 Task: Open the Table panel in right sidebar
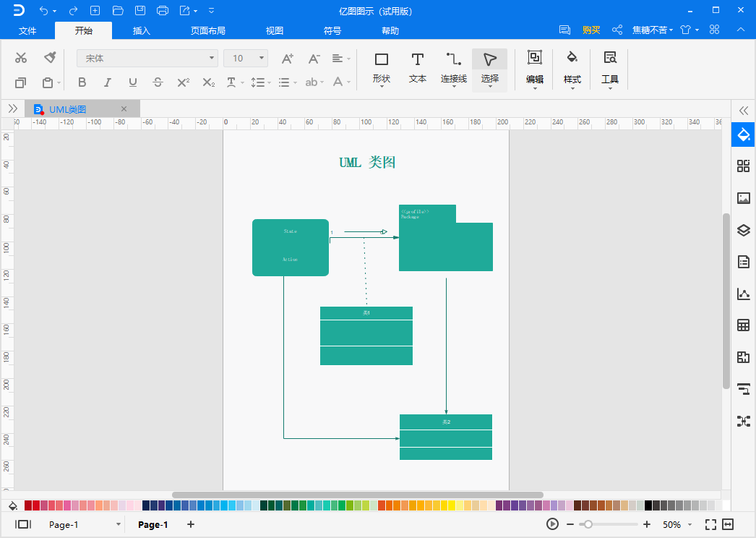tap(744, 325)
